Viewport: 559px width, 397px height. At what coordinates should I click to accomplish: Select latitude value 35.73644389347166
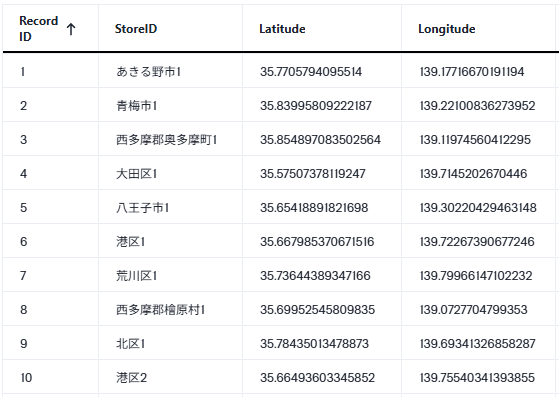coord(315,276)
